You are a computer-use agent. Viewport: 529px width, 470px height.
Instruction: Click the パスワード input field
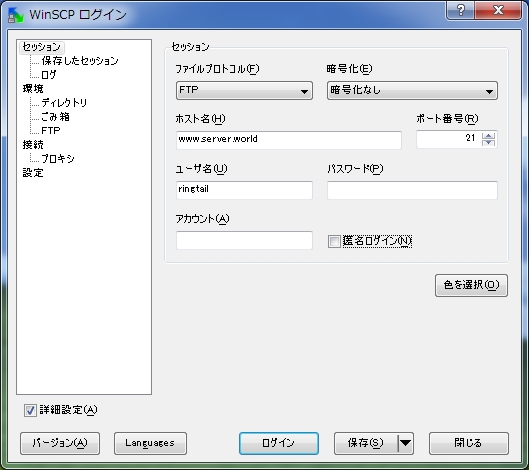point(412,190)
